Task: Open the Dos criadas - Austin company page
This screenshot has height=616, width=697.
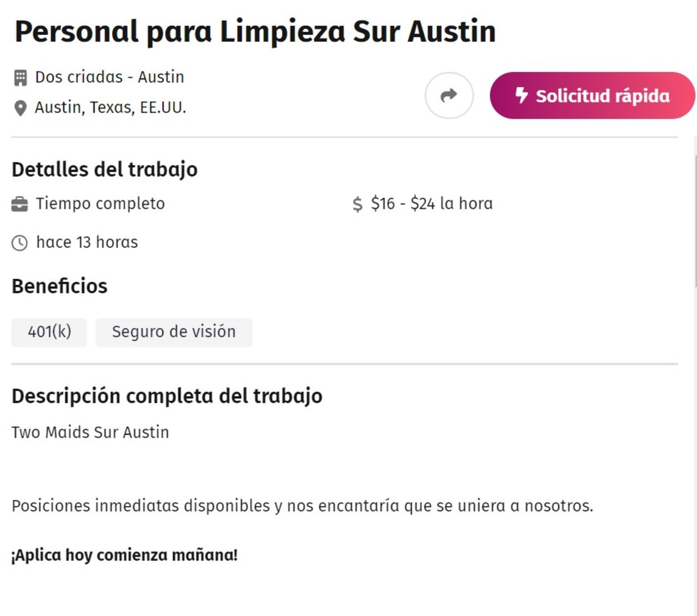Action: 109,77
